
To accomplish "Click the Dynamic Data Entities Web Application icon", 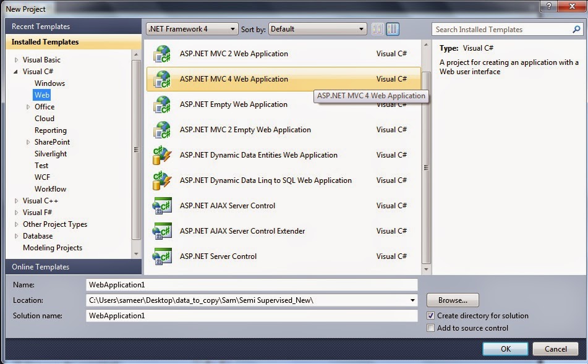I will tap(162, 155).
